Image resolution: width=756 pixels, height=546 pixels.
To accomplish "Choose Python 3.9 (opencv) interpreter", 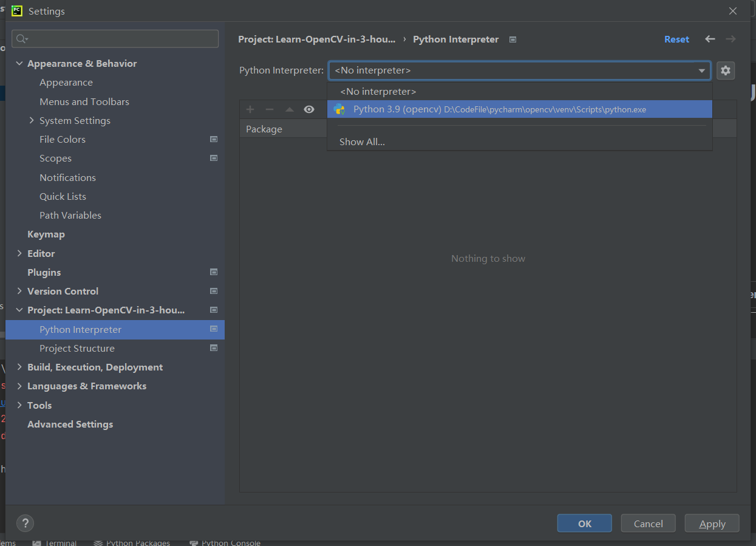I will tap(519, 109).
